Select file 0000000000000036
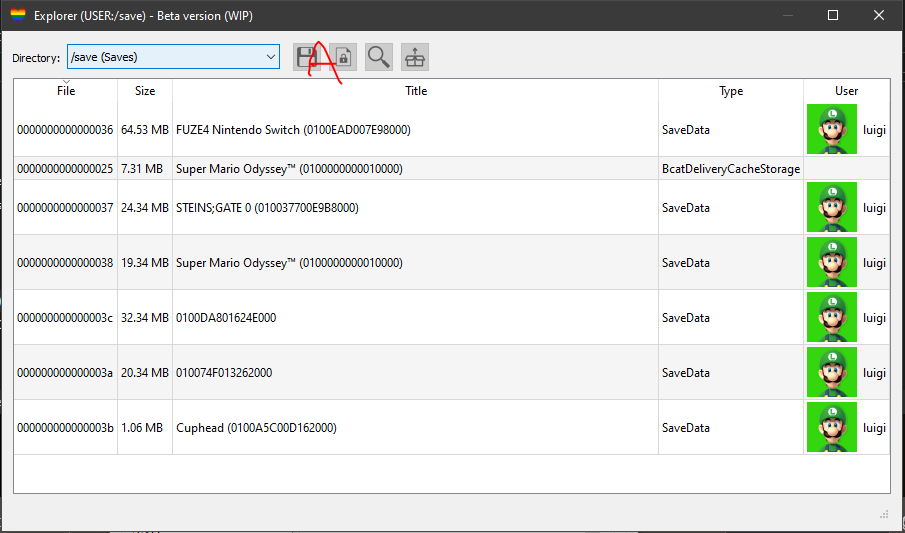The width and height of the screenshot is (905, 533). [x=65, y=130]
